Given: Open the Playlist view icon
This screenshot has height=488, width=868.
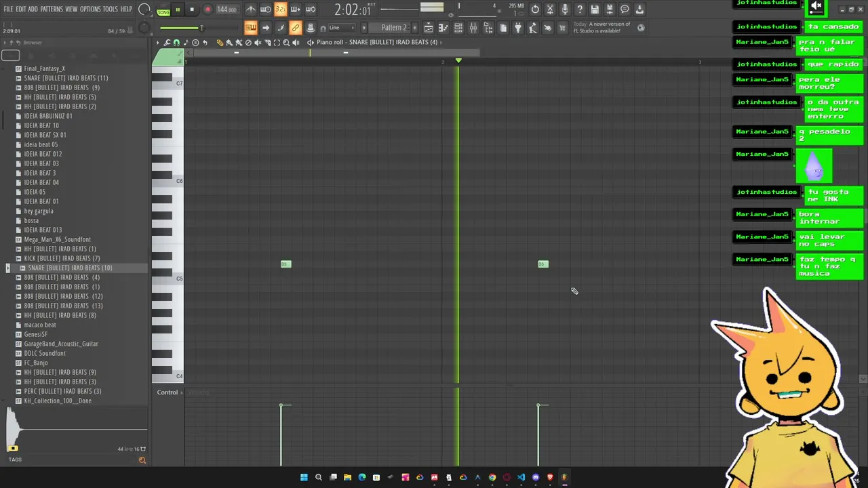Looking at the screenshot, I should 429,28.
